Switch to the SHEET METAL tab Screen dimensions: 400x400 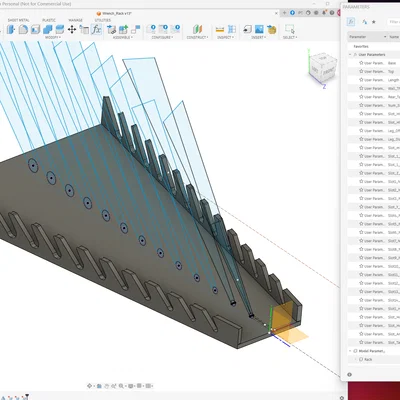pos(18,20)
